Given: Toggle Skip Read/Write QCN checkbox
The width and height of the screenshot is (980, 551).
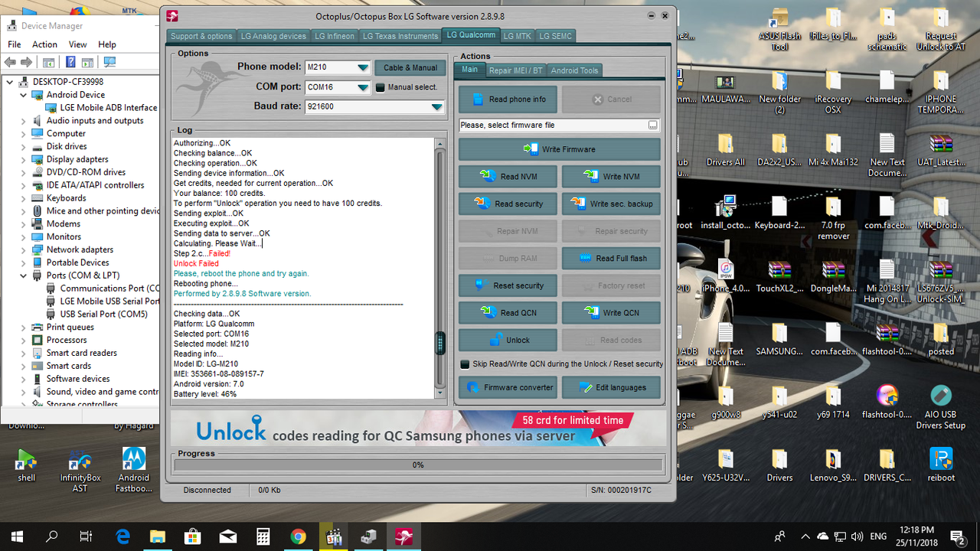Looking at the screenshot, I should (x=465, y=364).
